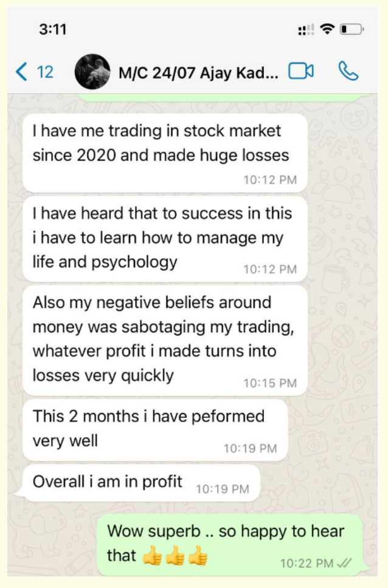The width and height of the screenshot is (388, 588).
Task: Tap the battery status icon
Action: [x=352, y=29]
